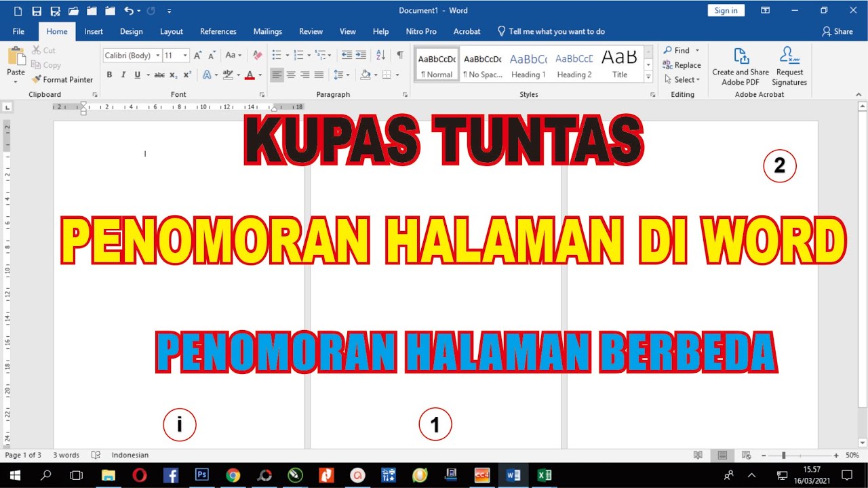Apply subscript formatting

pyautogui.click(x=174, y=75)
